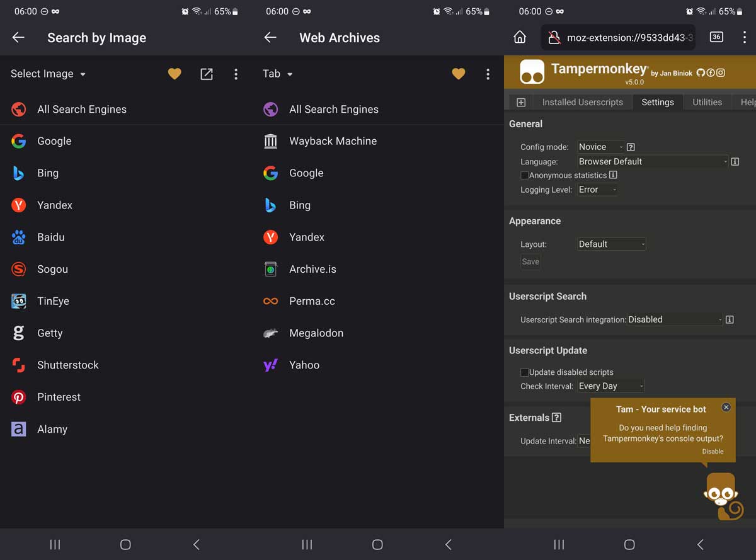Go back from Web Archives screen

(270, 38)
